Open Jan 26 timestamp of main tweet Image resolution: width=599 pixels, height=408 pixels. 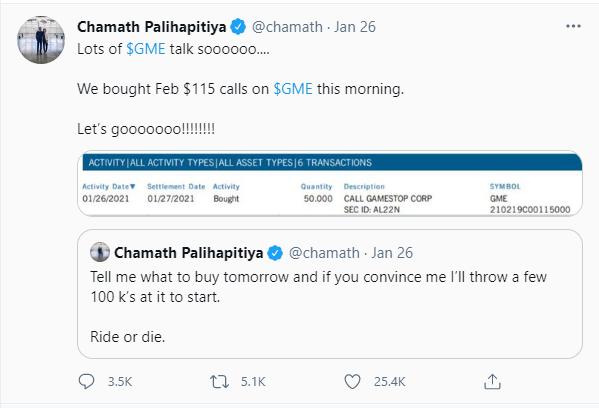(355, 27)
